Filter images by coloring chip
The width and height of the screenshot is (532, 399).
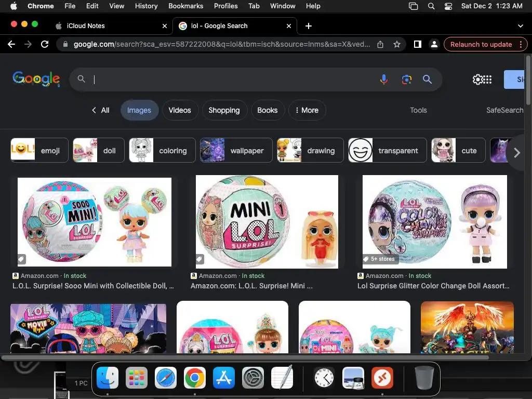pos(162,150)
